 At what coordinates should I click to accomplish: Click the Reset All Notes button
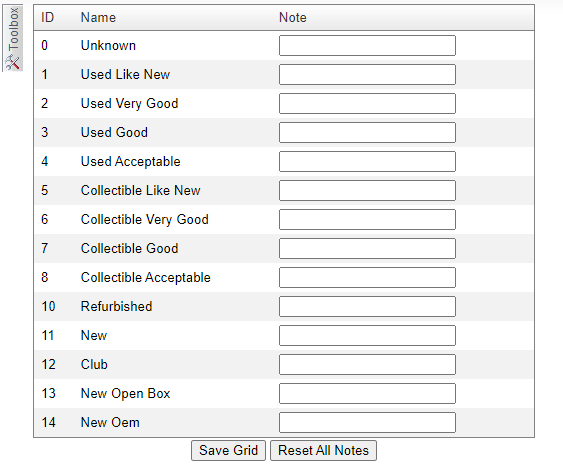coord(323,450)
